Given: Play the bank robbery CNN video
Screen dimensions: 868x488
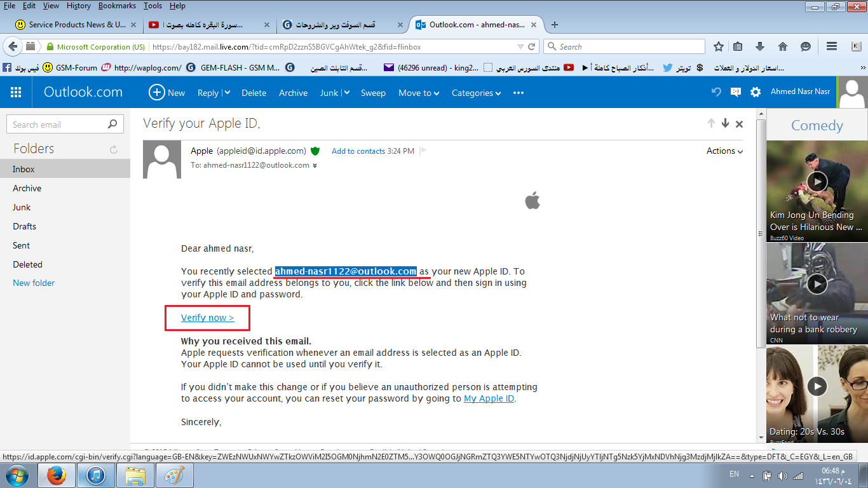Looking at the screenshot, I should click(x=817, y=283).
